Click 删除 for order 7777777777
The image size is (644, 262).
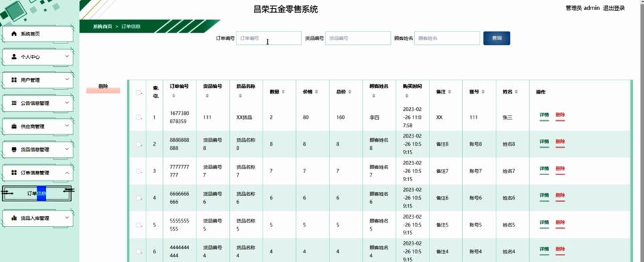560,169
